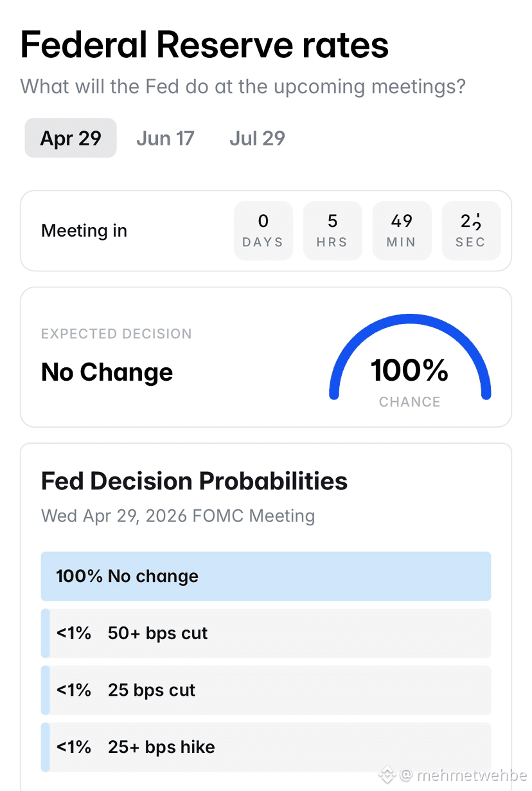
Task: Select the 25 bps cut row
Action: pyautogui.click(x=266, y=690)
